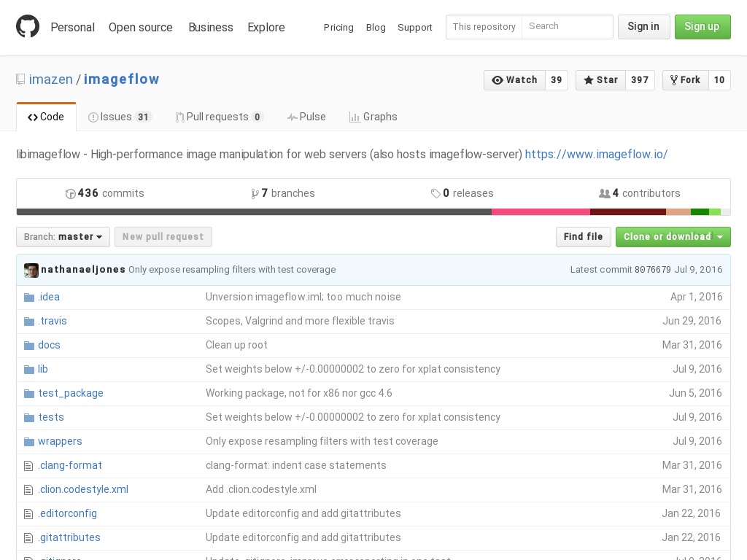Open the Explore menu item
Screen dimensions: 747x560
(x=266, y=27)
